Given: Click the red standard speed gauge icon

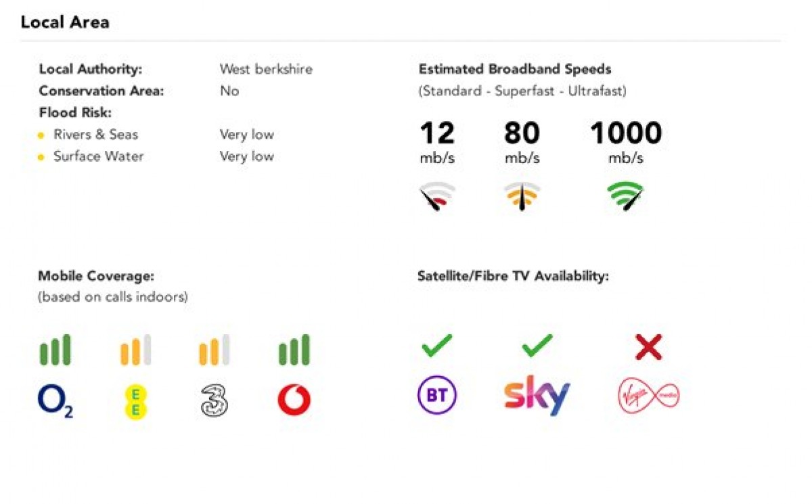Looking at the screenshot, I should coord(437,196).
